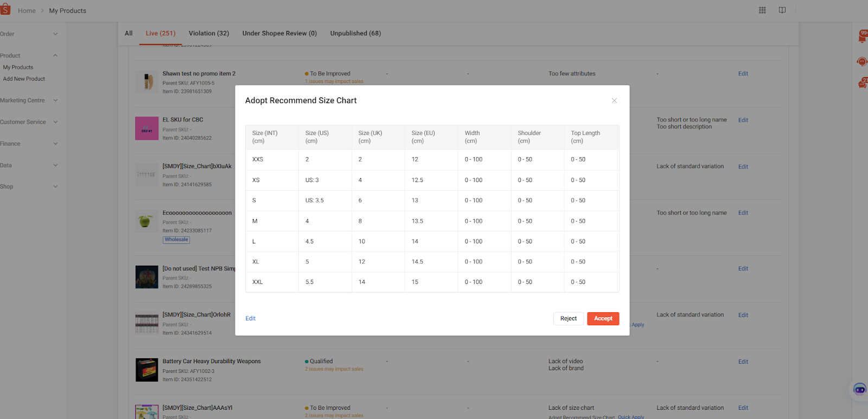This screenshot has height=419, width=868.
Task: Switch to the Violation (32) tab
Action: tap(209, 34)
